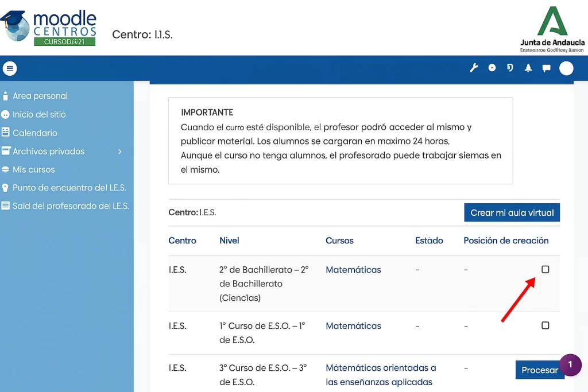Click the circular play icon in the toolbar
Screen dimensions: 588x392
(x=492, y=68)
